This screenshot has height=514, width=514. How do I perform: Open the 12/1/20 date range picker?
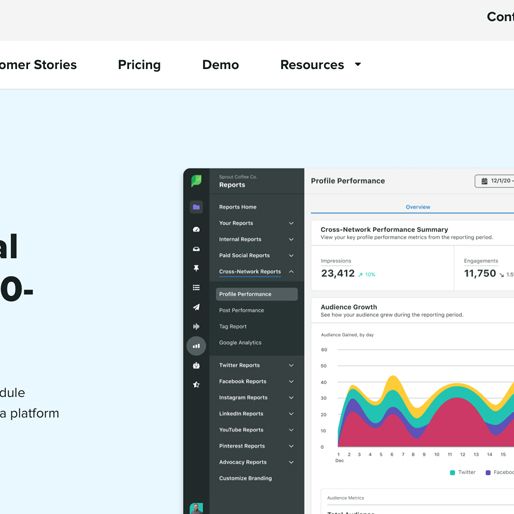pos(495,181)
